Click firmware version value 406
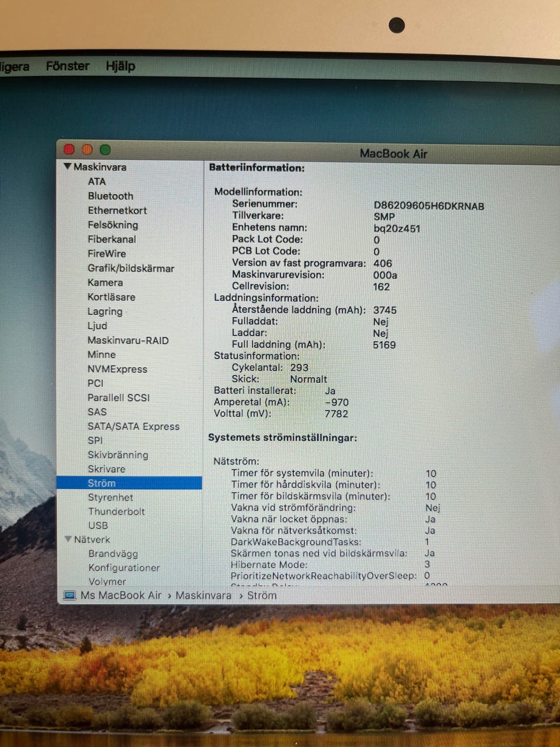Viewport: 560px width, 747px height. pyautogui.click(x=383, y=263)
